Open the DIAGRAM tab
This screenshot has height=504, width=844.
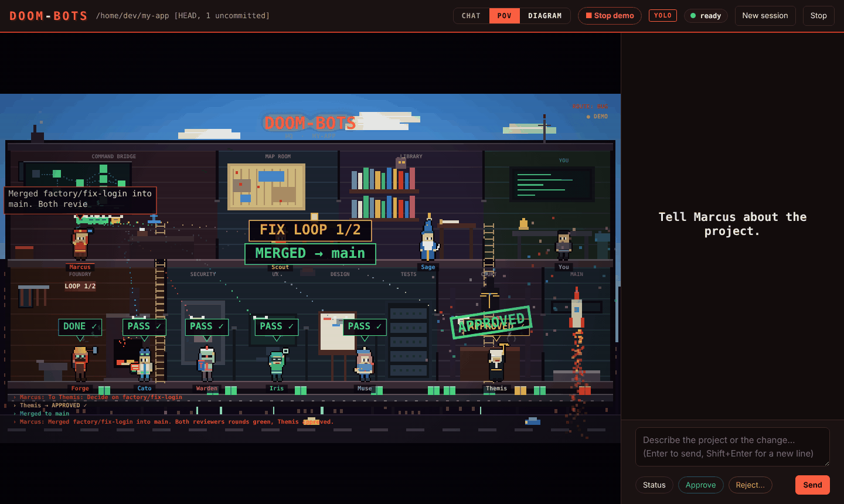pos(545,16)
